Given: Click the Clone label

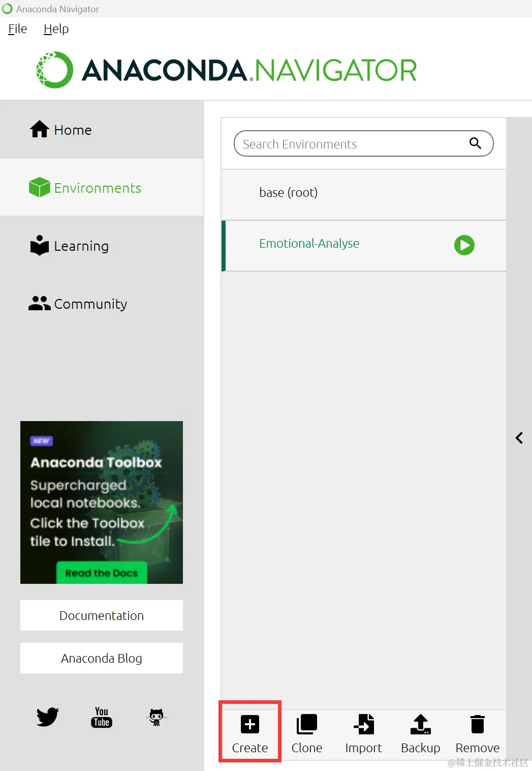Looking at the screenshot, I should (x=307, y=748).
